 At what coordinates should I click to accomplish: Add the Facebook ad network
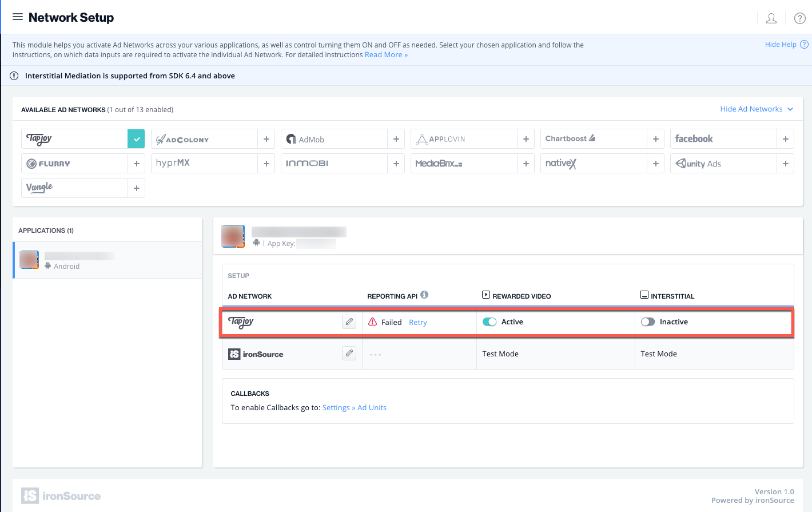[x=785, y=139]
